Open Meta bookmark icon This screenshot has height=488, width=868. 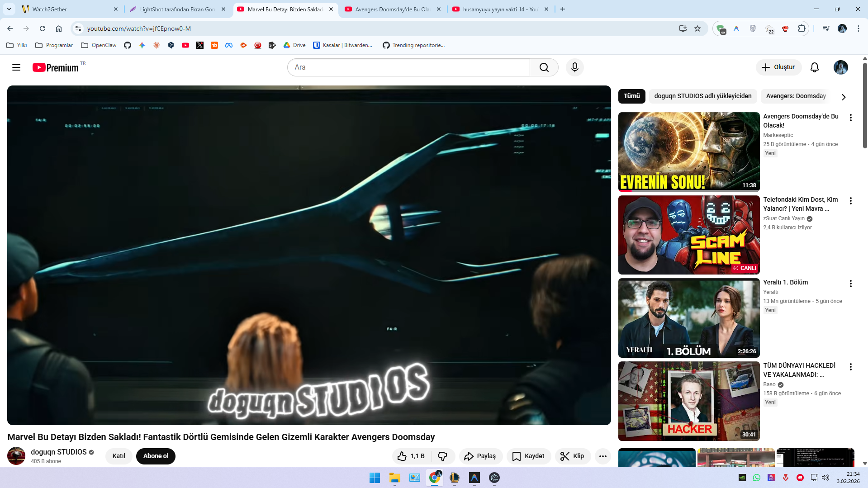(229, 45)
